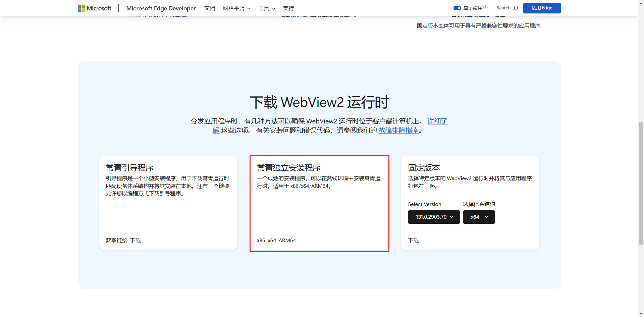The image size is (644, 317).
Task: Click the 试用 Edge button
Action: point(542,8)
